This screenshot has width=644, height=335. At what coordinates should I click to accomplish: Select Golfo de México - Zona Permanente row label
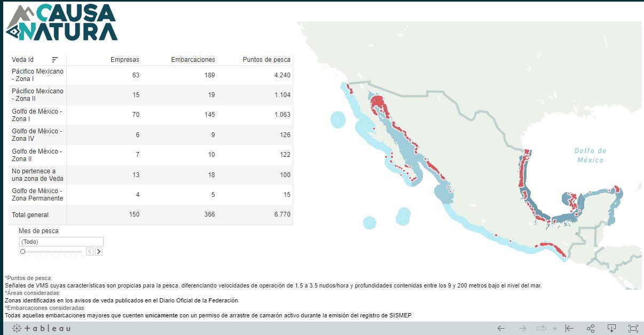(37, 195)
